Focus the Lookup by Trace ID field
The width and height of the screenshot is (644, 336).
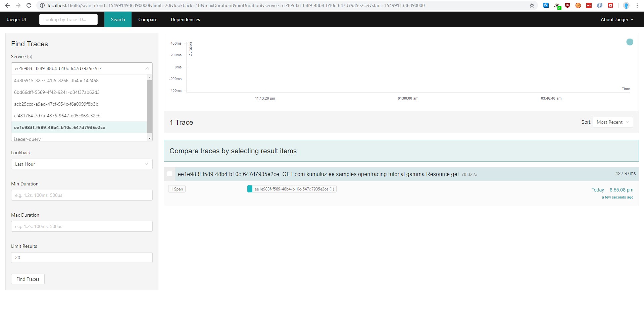(x=68, y=19)
